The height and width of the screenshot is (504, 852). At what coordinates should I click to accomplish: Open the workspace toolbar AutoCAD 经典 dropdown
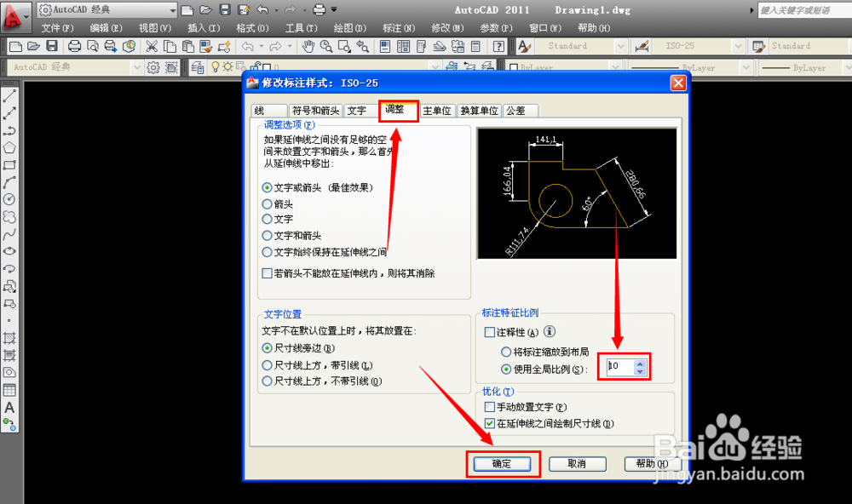click(x=137, y=68)
